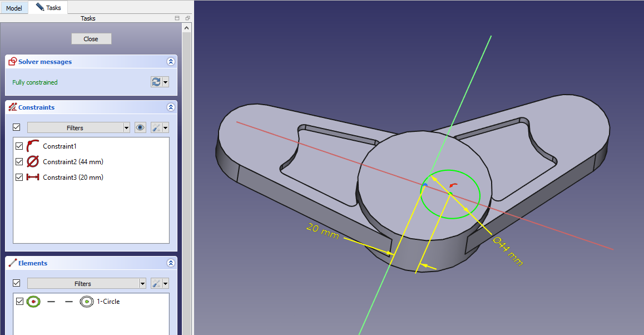Select the circle edge icon in Elements
This screenshot has width=644, height=335.
33,301
